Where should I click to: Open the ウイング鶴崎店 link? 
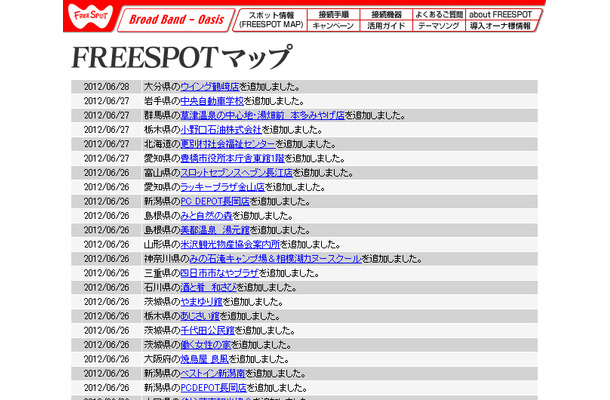point(210,86)
